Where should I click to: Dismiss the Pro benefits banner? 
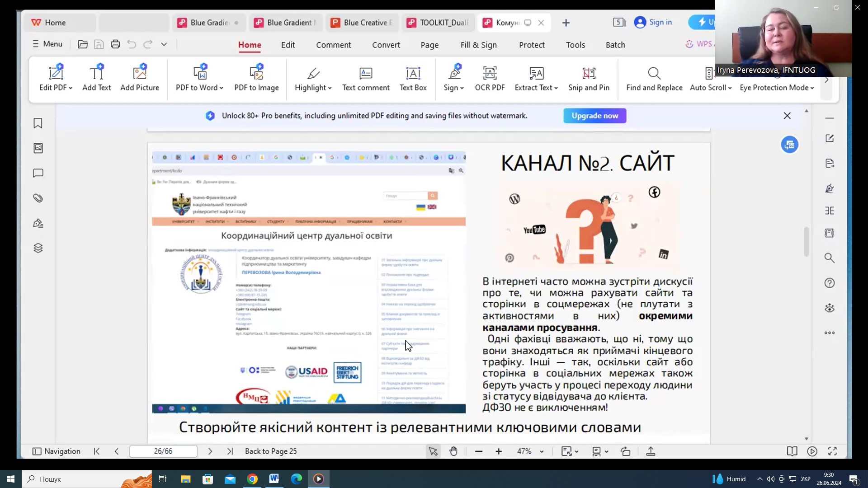(x=787, y=116)
